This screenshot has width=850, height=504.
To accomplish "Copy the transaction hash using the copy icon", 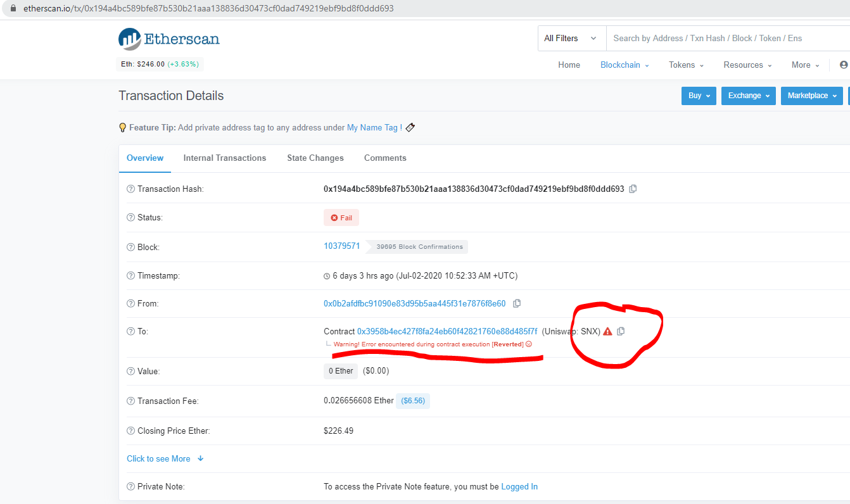I will click(633, 188).
